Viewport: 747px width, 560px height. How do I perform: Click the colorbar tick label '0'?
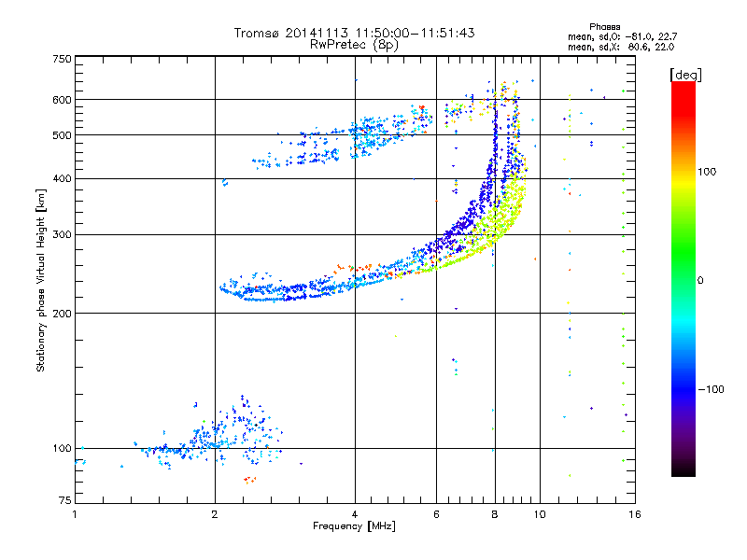pos(700,281)
